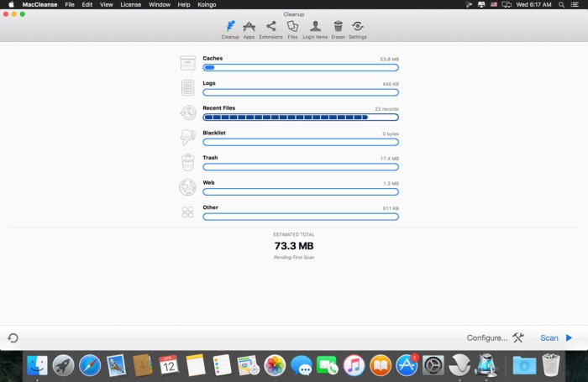
Task: Click the US flag input menu
Action: [x=494, y=4]
